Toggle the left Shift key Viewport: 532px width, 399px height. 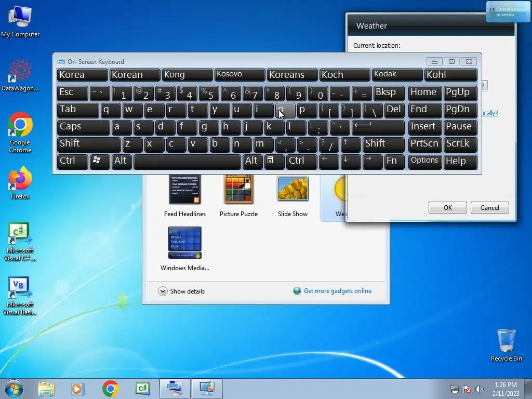tap(89, 144)
